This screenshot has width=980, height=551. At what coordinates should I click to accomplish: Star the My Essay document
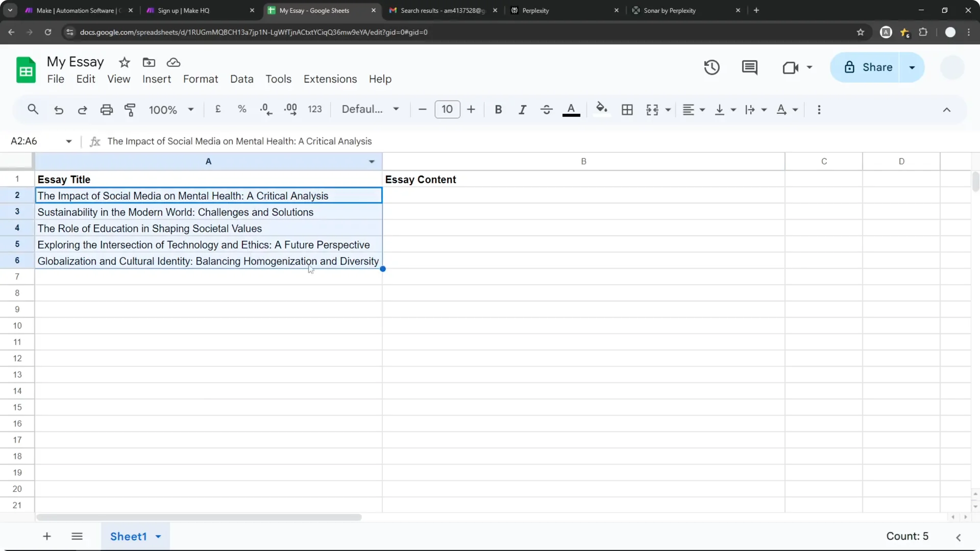coord(125,62)
